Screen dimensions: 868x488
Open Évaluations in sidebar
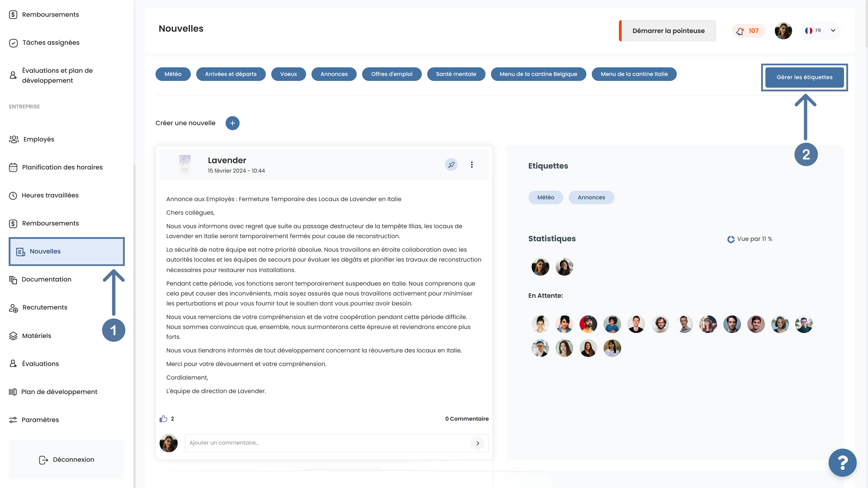tap(34, 364)
